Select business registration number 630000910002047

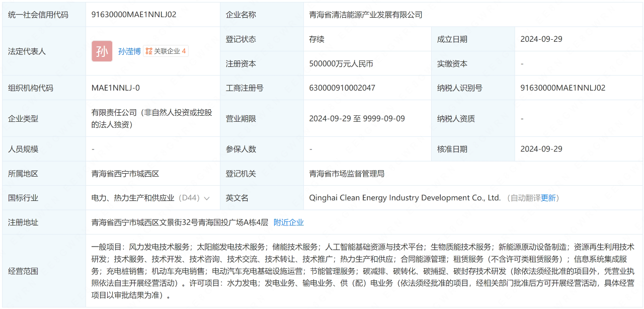point(342,88)
